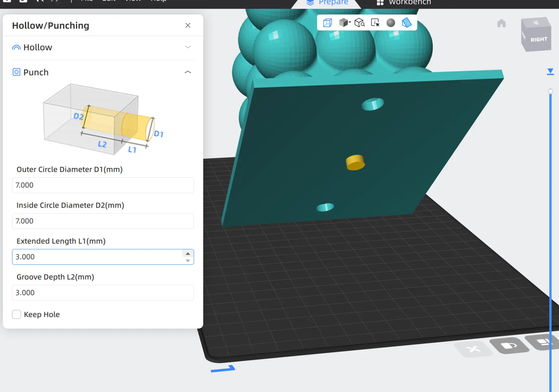Open the solid cube view dropdown

click(345, 23)
